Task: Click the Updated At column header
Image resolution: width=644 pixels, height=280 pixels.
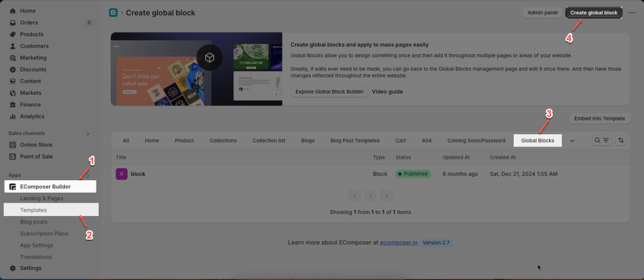Action: pos(456,158)
